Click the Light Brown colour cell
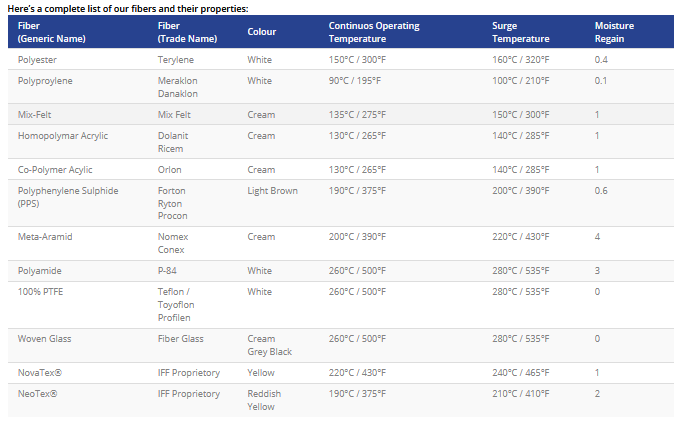Screen dimensions: 674x446 pos(273,190)
